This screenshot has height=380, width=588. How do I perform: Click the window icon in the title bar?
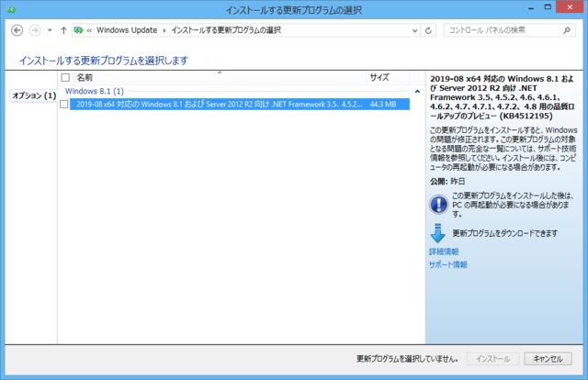pyautogui.click(x=11, y=10)
